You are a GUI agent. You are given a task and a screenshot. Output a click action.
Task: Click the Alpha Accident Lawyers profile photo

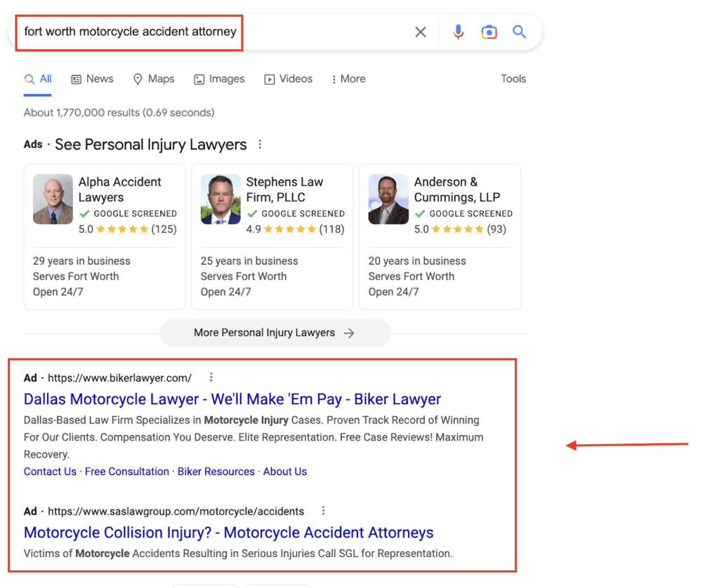(x=53, y=199)
